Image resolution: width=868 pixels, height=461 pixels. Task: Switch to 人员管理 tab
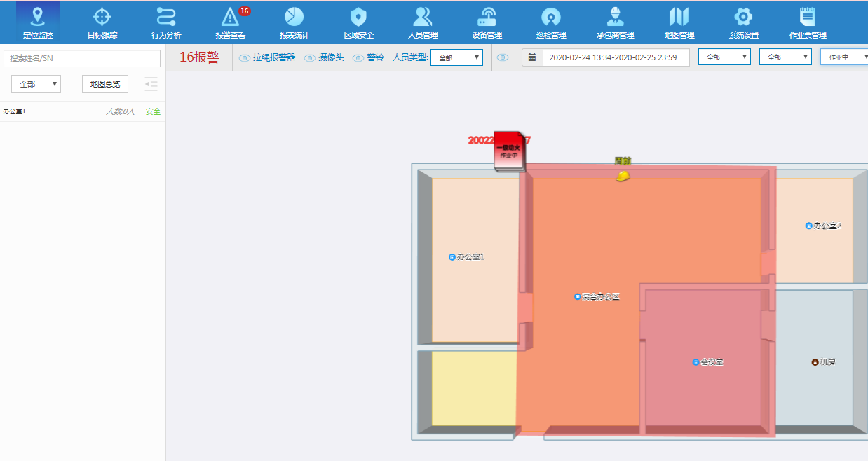click(x=423, y=22)
